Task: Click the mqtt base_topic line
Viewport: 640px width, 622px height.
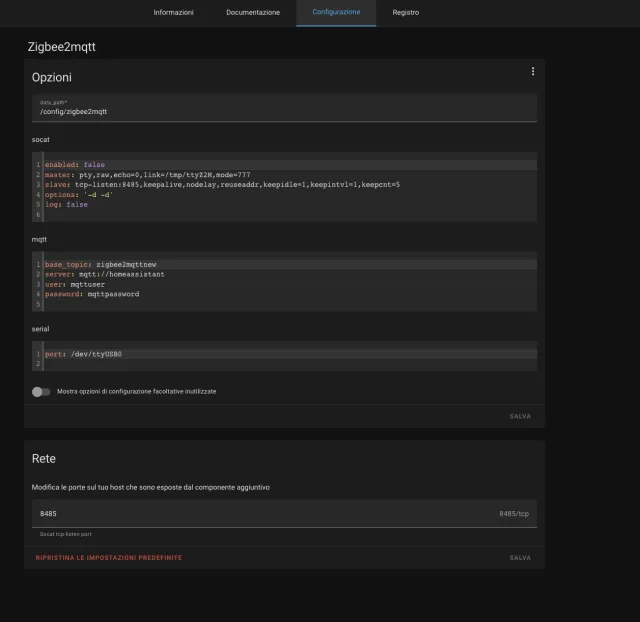Action: 96,264
